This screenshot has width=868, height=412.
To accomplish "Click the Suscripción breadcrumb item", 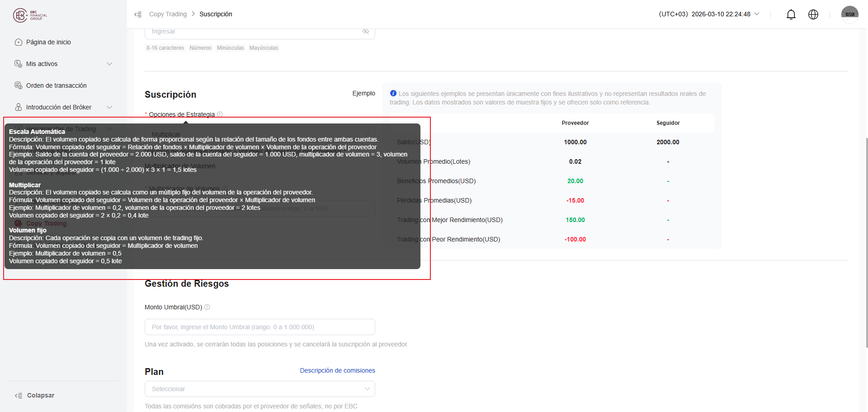I will tap(216, 14).
